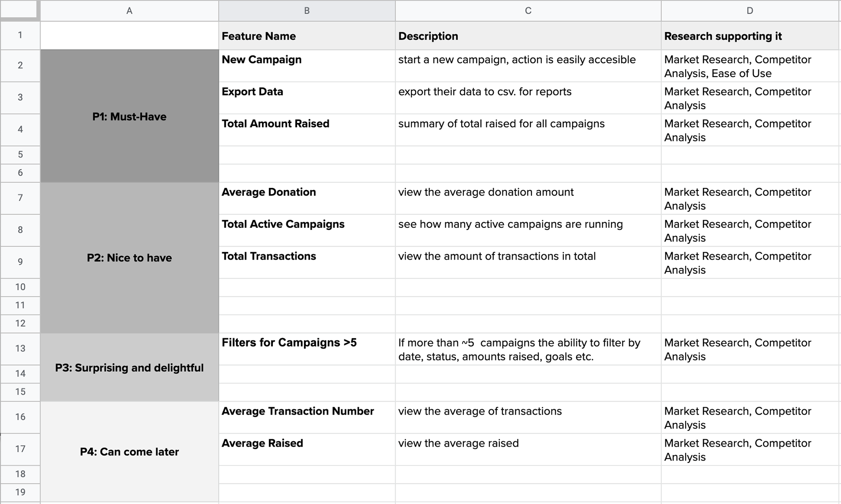Select the P2: Nice to have cell

[x=129, y=257]
